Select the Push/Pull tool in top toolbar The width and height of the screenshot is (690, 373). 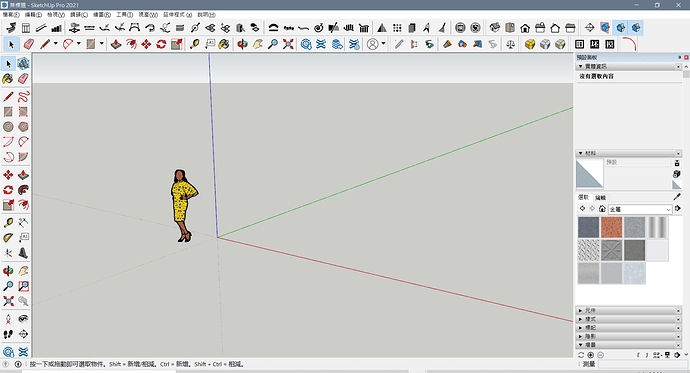(116, 44)
